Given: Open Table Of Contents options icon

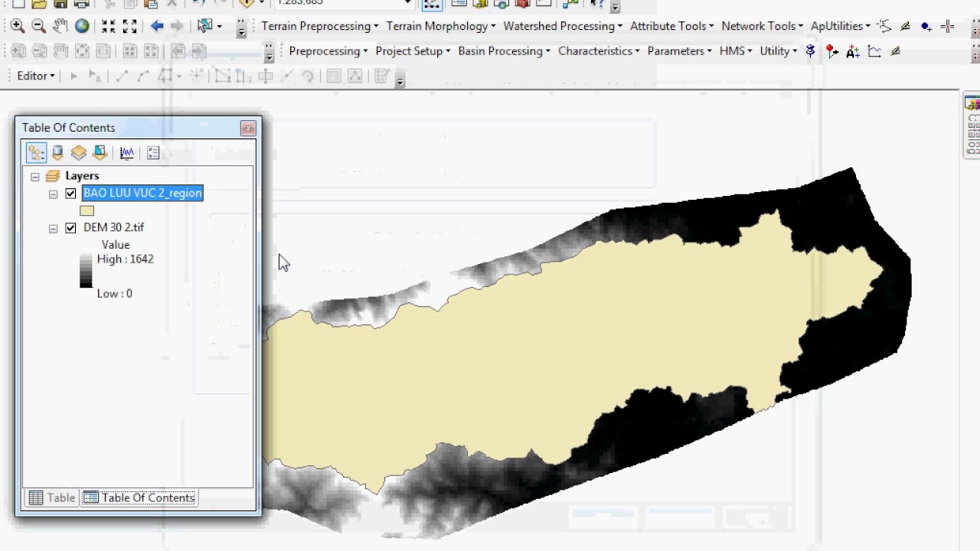Looking at the screenshot, I should point(153,153).
